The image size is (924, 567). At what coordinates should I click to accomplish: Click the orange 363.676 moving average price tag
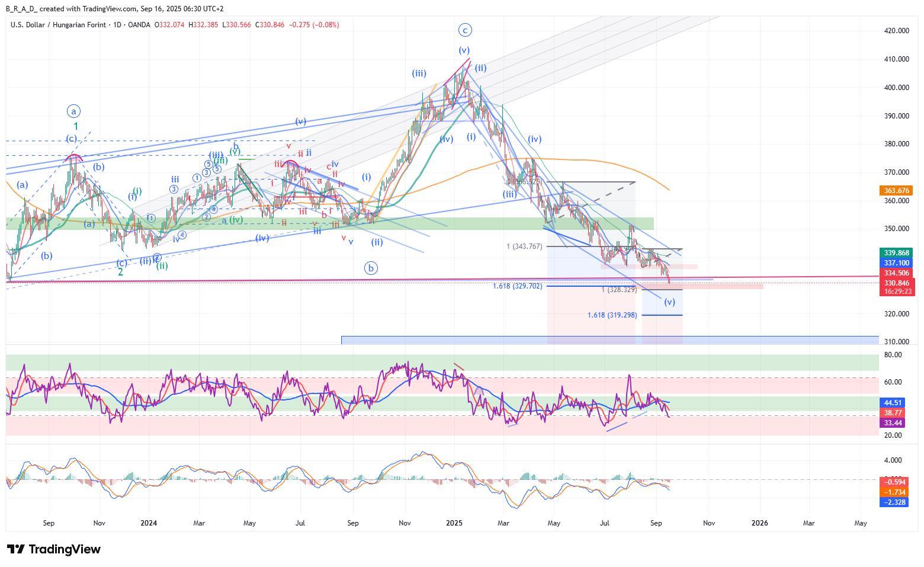click(x=896, y=191)
